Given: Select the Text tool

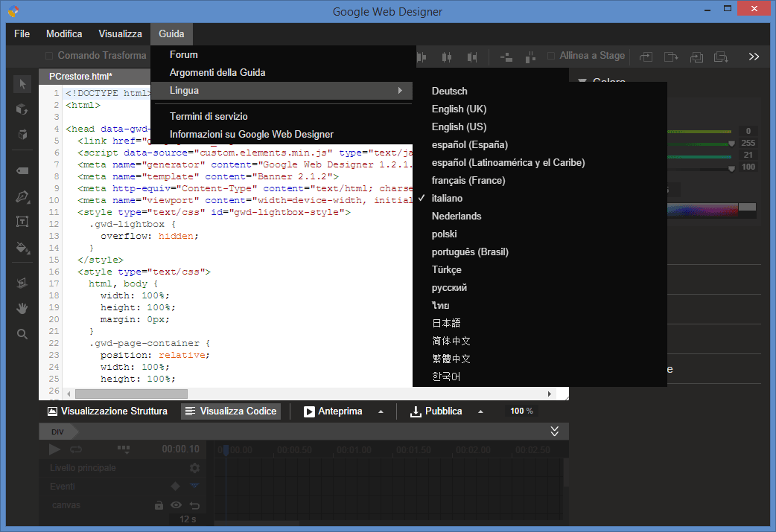Looking at the screenshot, I should [x=22, y=222].
